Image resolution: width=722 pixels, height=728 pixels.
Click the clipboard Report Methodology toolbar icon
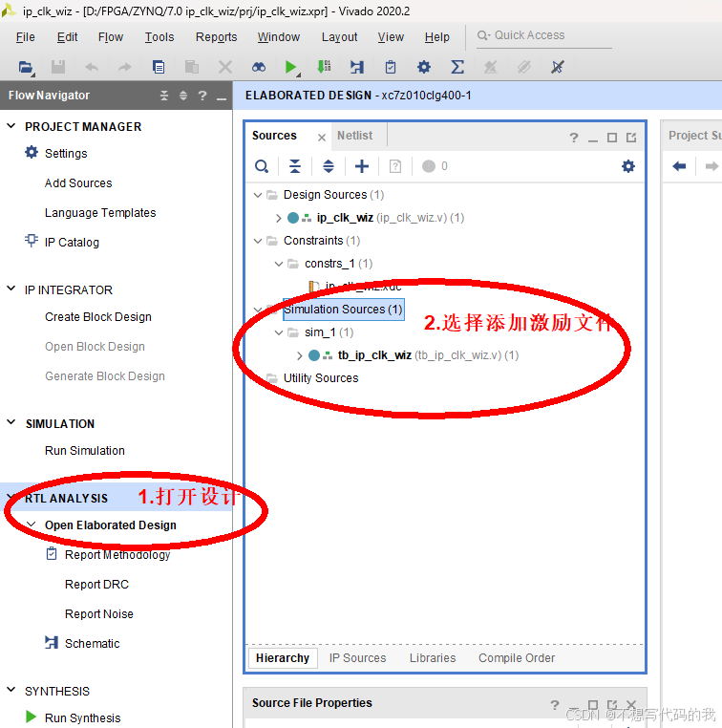(x=391, y=67)
